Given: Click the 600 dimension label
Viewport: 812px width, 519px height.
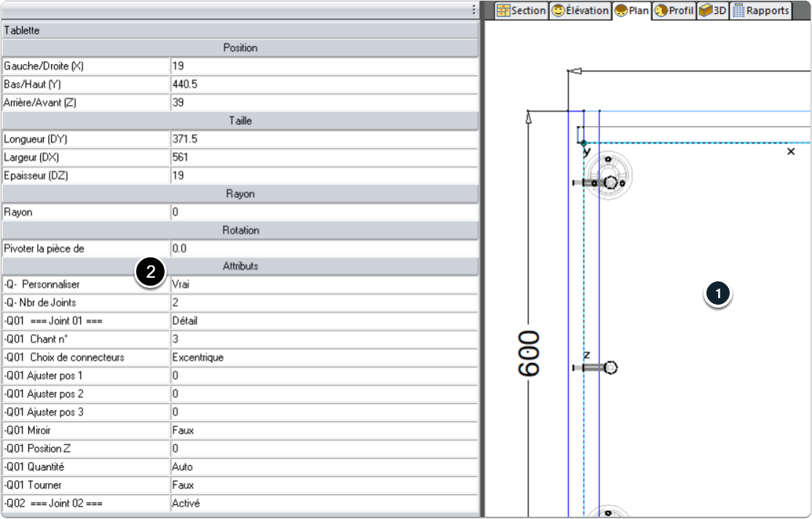Looking at the screenshot, I should 529,354.
